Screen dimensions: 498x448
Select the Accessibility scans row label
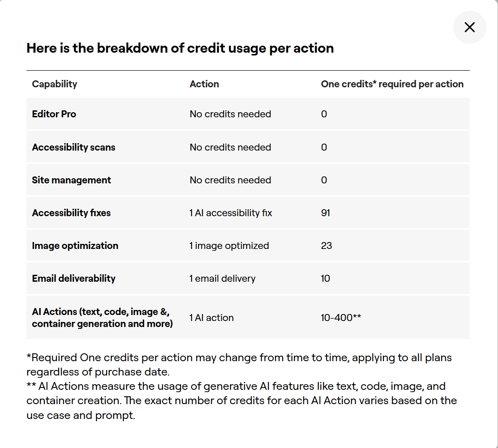[73, 147]
